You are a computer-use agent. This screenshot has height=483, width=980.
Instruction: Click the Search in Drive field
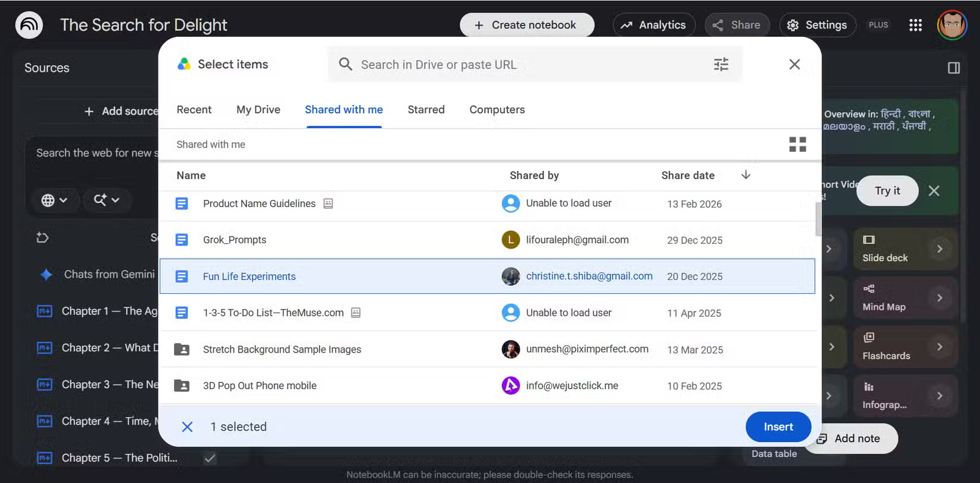[x=535, y=64]
